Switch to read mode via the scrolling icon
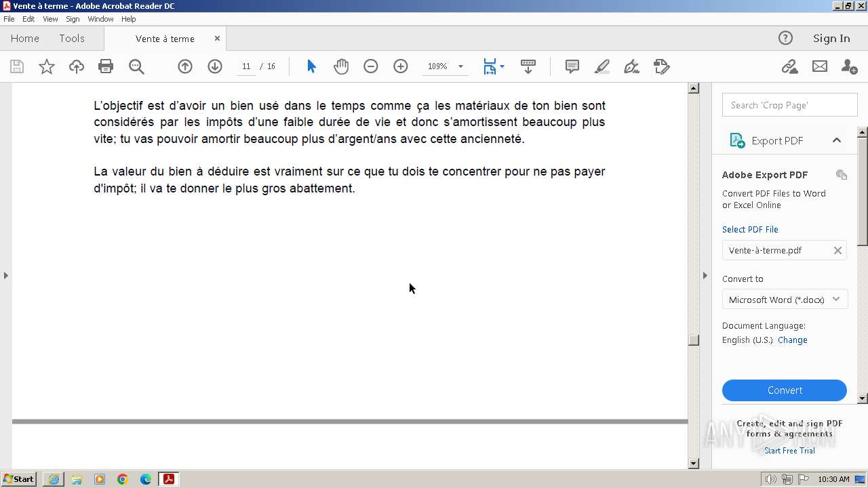 click(528, 66)
